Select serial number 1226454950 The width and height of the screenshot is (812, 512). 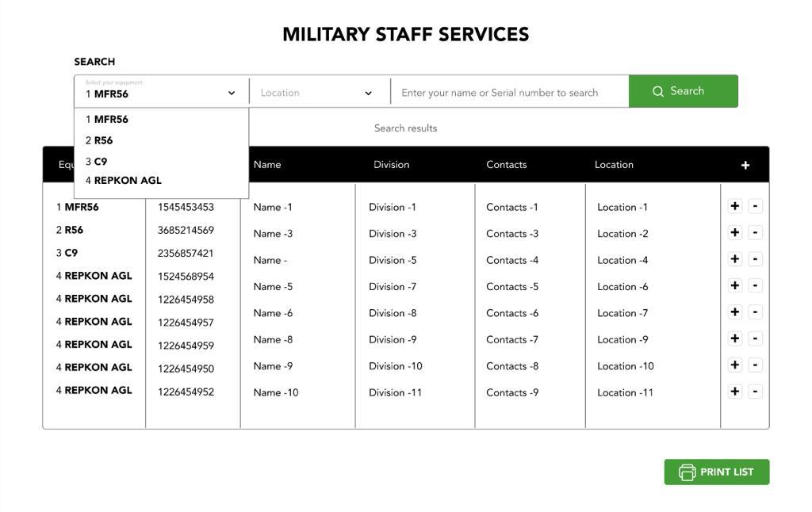tap(186, 369)
